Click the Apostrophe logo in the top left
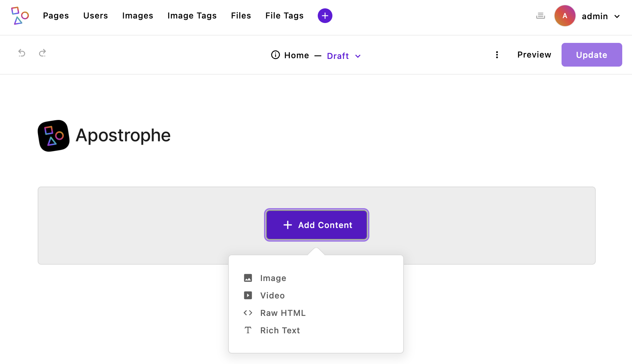The width and height of the screenshot is (632, 364). [20, 16]
